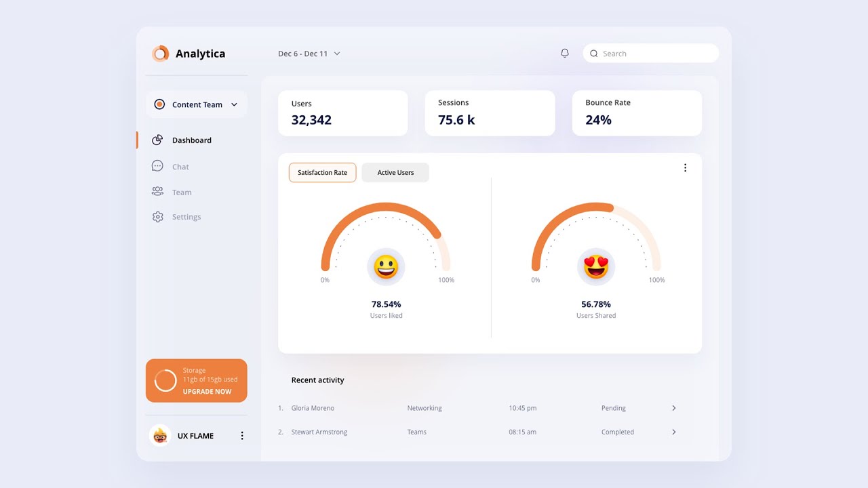Screen dimensions: 868x488
Task: Click the 08:15 am time
Action: (x=523, y=432)
